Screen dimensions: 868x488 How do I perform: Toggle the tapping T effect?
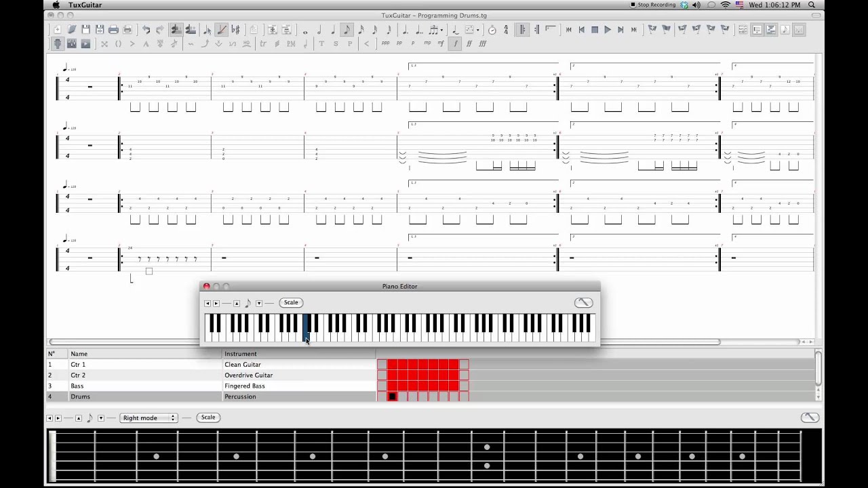click(x=321, y=43)
